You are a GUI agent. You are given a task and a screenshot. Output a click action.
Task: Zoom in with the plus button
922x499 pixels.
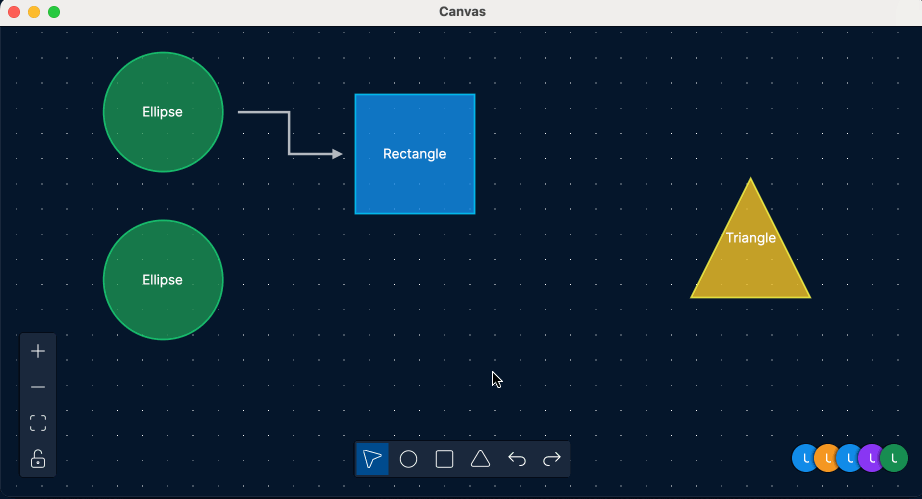coord(38,351)
